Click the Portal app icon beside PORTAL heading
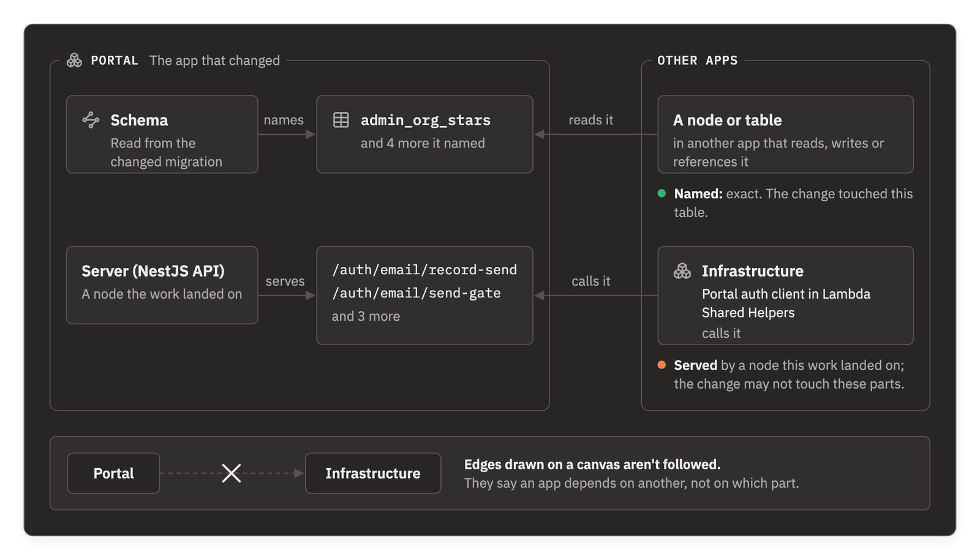 74,60
